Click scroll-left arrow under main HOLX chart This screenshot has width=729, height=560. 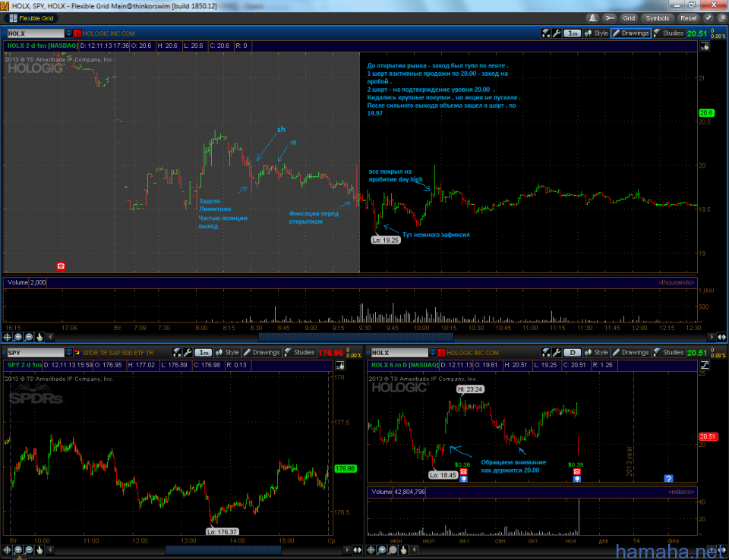[x=50, y=337]
